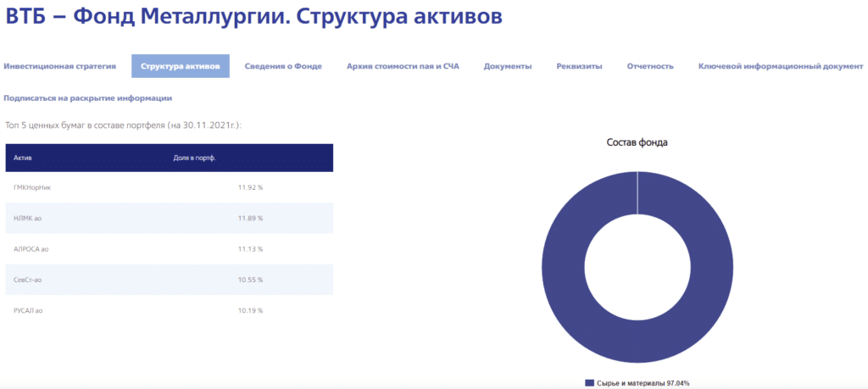Image resolution: width=868 pixels, height=389 pixels.
Task: Select the ГМКНорНик table row
Action: 169,187
